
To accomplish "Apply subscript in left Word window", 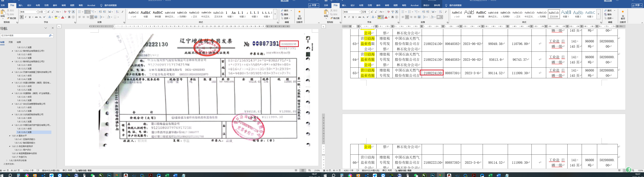I will pos(40,17).
